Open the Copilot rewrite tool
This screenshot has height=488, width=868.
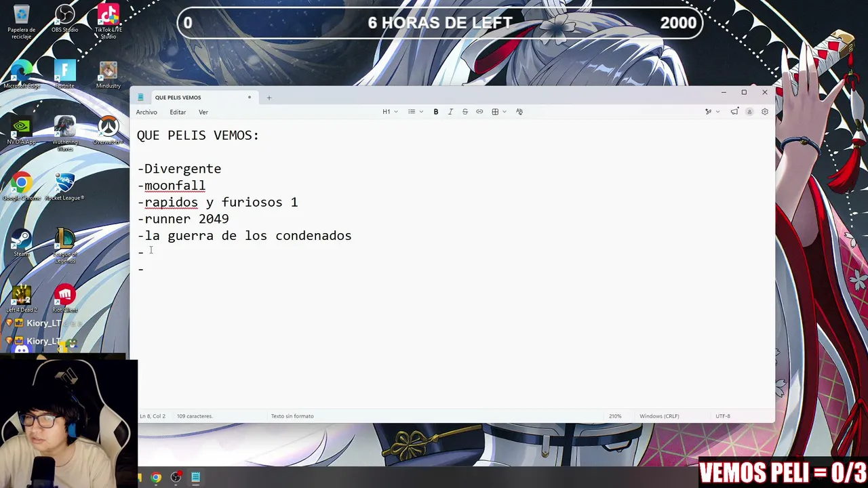point(708,112)
